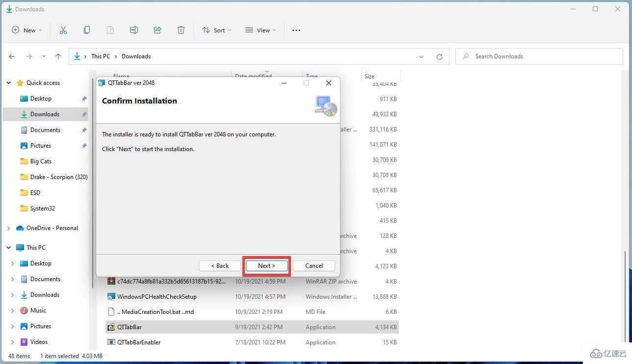Click Downloads in address breadcrumb
632x364 pixels.
(x=136, y=56)
